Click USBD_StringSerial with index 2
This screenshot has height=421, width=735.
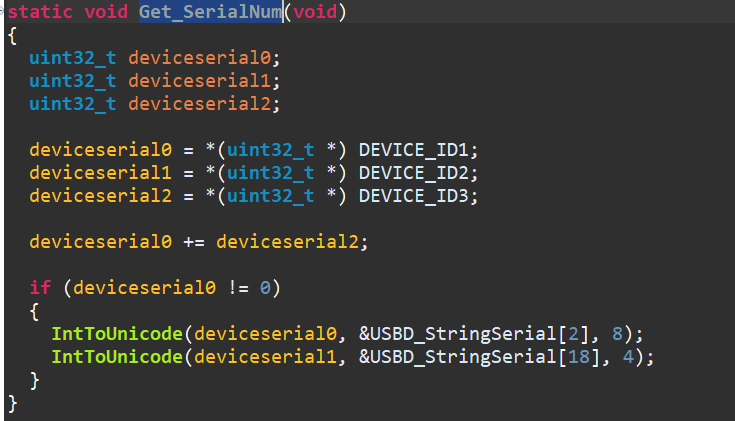[431, 334]
